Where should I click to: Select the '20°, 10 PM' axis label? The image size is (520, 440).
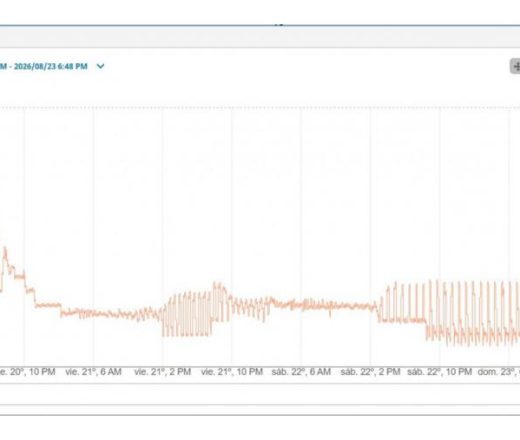click(28, 372)
